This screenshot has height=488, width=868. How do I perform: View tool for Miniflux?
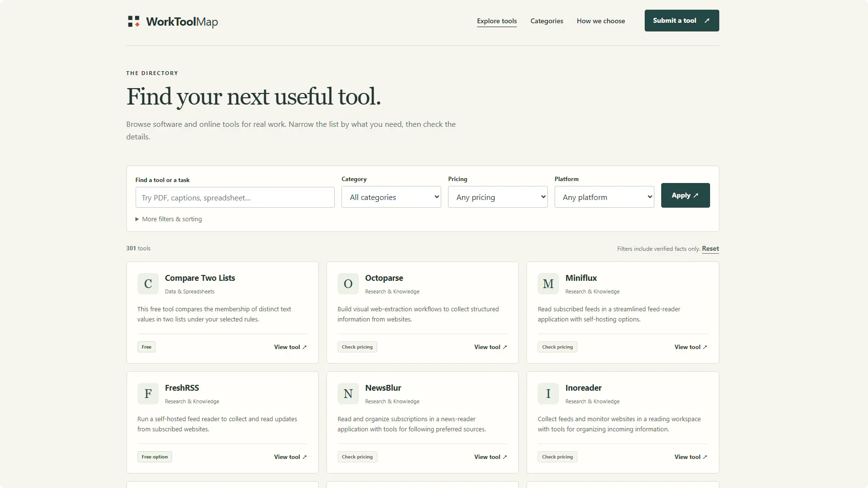[x=691, y=347]
